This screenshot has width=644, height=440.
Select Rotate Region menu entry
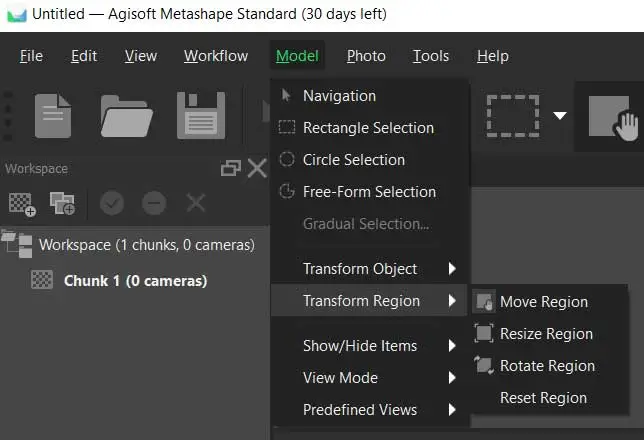tap(547, 366)
